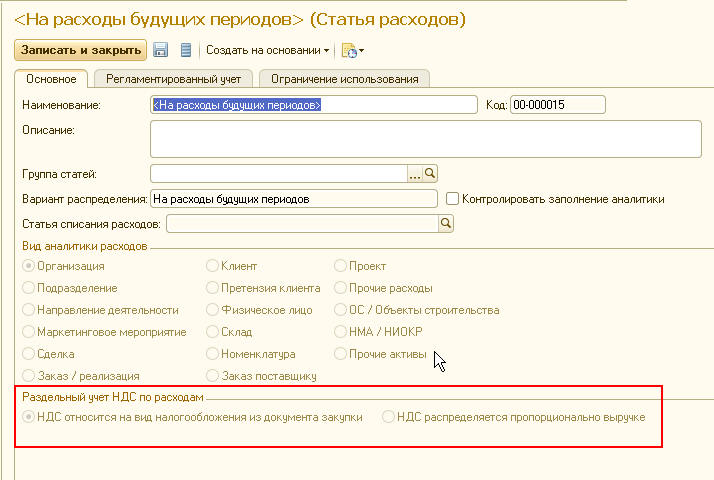
Task: Click the save diskette icon in toolbar
Action: 160,50
